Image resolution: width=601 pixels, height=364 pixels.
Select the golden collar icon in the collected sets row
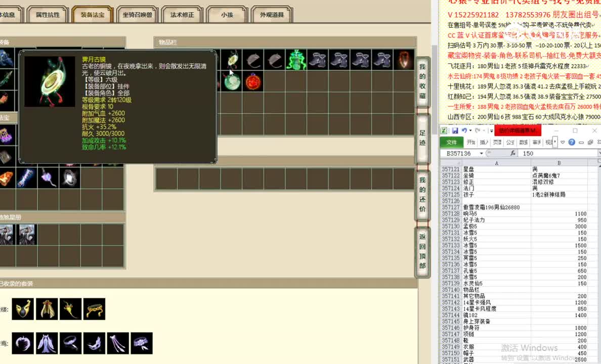point(95,309)
